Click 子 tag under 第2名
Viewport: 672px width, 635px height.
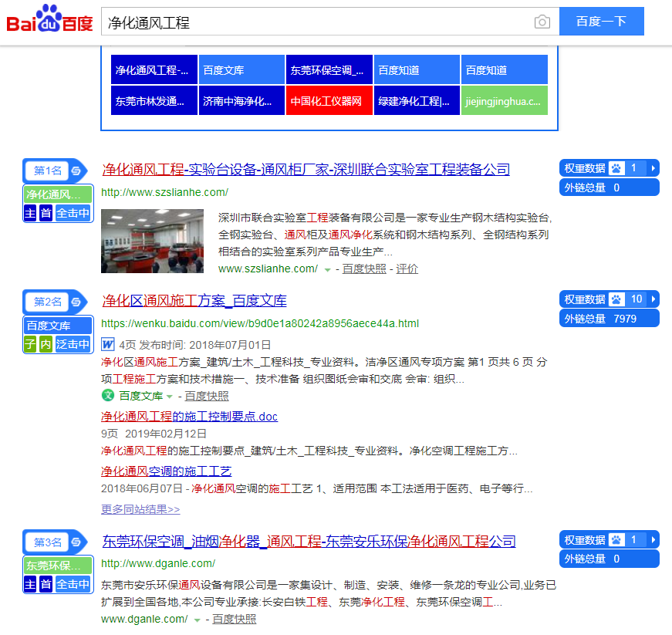30,344
